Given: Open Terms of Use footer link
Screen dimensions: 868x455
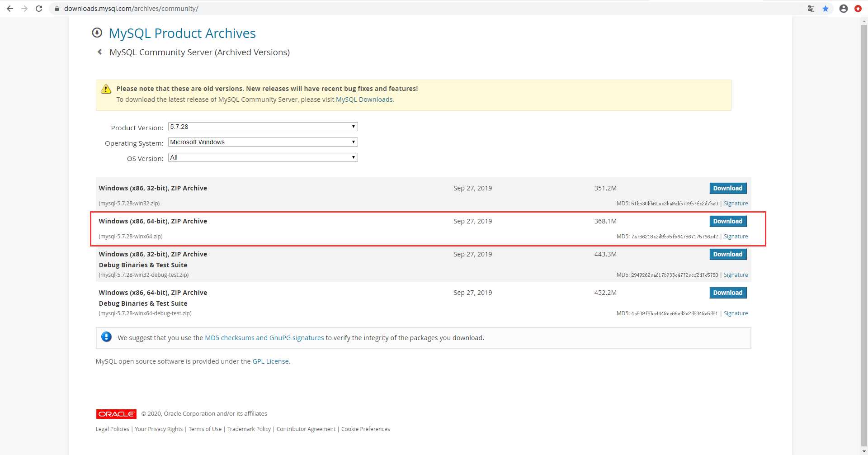Looking at the screenshot, I should [x=205, y=429].
